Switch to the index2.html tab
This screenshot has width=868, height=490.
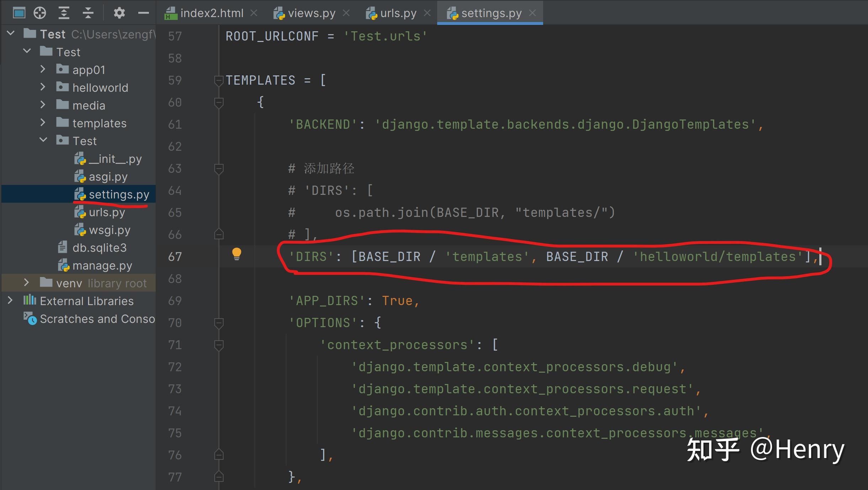tap(204, 13)
